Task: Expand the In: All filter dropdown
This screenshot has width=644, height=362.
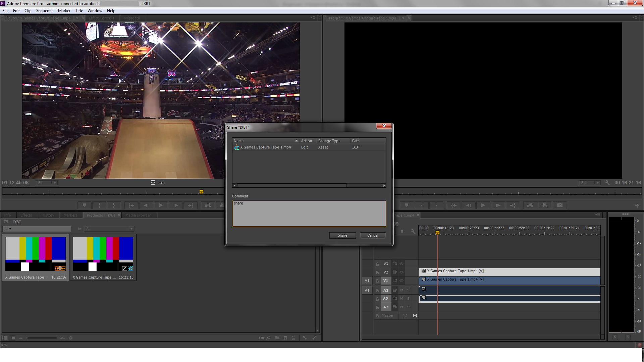Action: [109, 229]
